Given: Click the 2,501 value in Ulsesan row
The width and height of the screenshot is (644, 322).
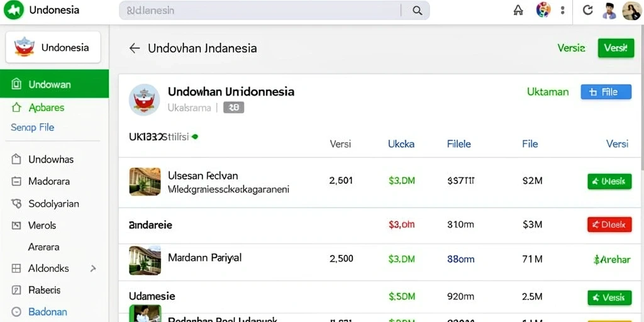Looking at the screenshot, I should [341, 180].
